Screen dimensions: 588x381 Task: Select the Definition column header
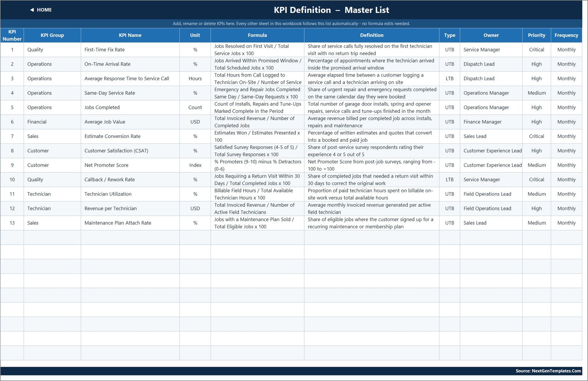pos(372,35)
